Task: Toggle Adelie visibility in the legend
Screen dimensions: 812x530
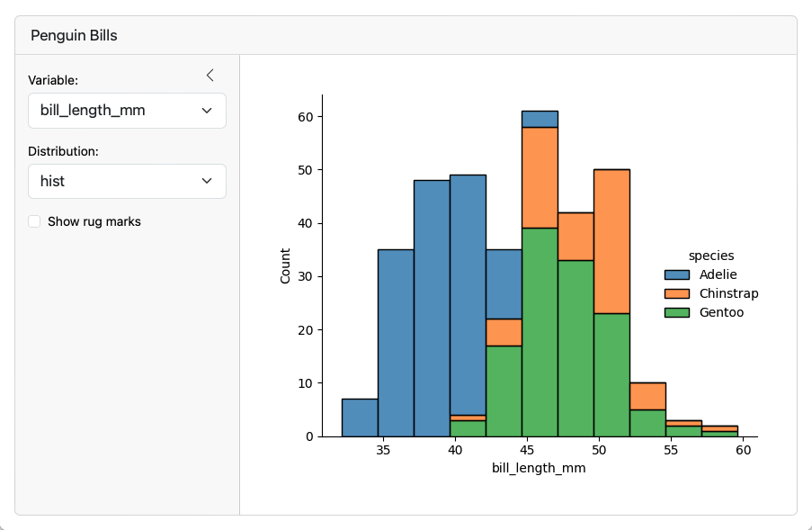Action: point(718,274)
